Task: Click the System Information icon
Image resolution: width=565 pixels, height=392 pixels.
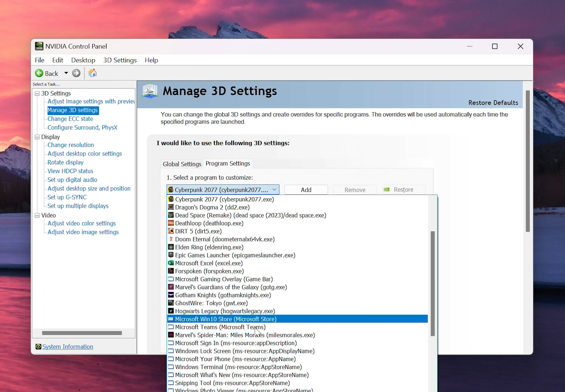Action: pos(38,347)
